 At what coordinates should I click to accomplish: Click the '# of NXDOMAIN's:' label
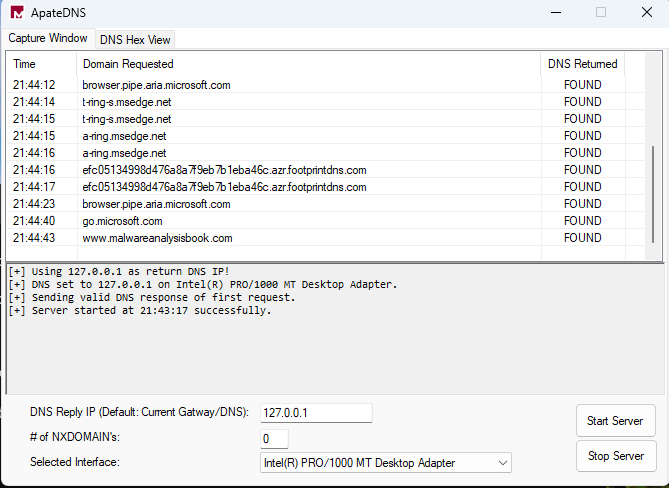pos(75,437)
